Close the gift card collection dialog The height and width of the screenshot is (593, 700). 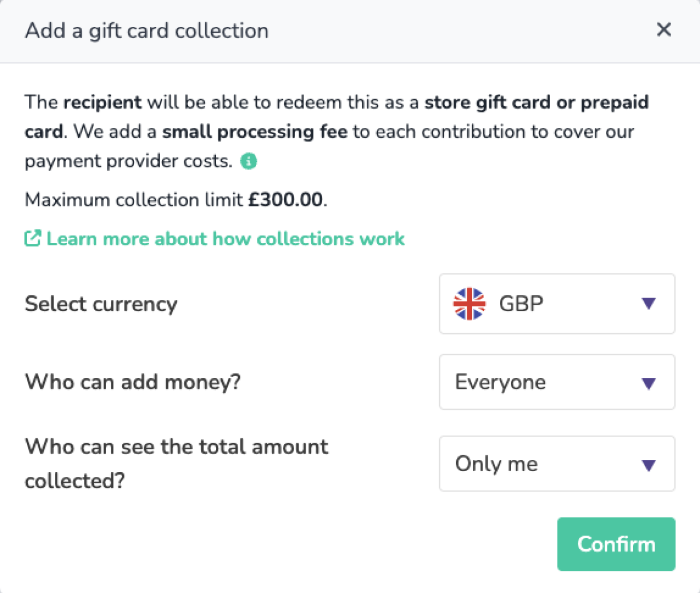point(664,30)
